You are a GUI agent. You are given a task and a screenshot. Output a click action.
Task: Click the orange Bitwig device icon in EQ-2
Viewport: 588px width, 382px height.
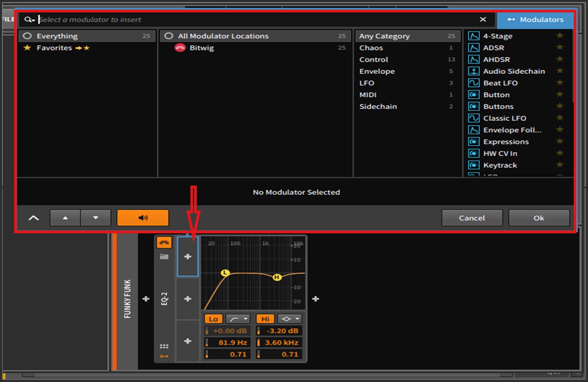[164, 243]
